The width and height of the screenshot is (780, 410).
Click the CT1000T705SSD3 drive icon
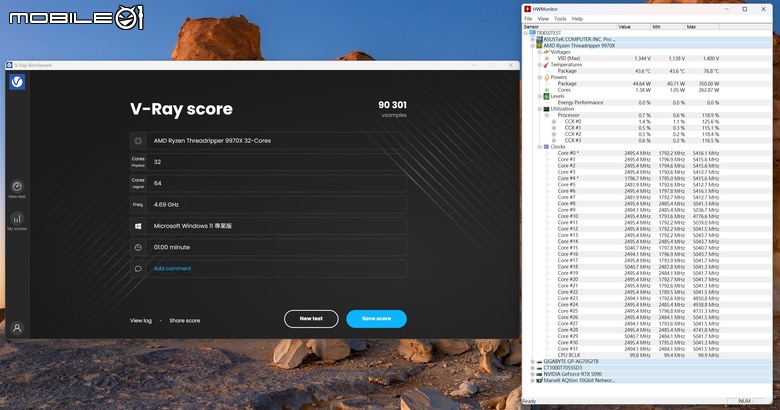539,368
